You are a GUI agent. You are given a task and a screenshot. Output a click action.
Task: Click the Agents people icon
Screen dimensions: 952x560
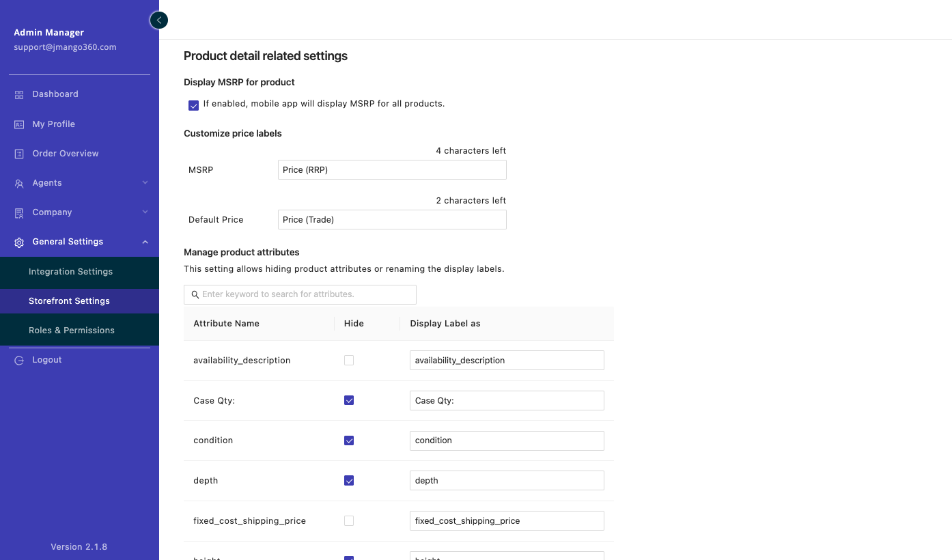(19, 184)
